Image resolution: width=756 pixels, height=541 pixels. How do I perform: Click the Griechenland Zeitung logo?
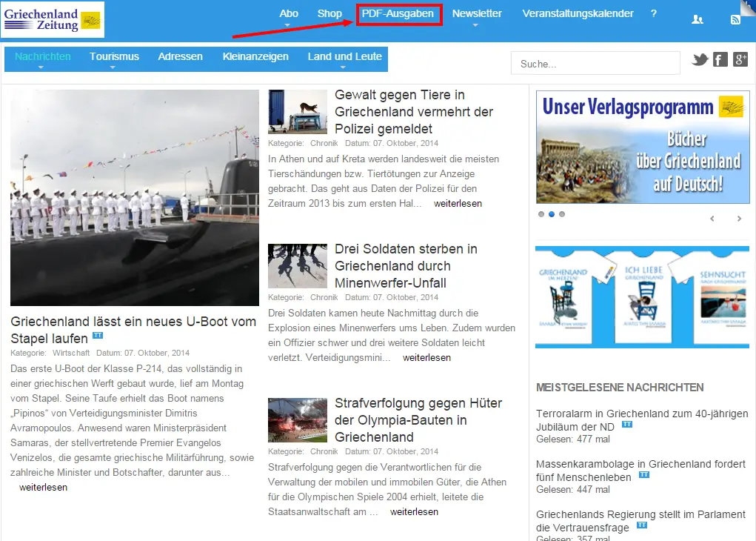click(x=53, y=20)
